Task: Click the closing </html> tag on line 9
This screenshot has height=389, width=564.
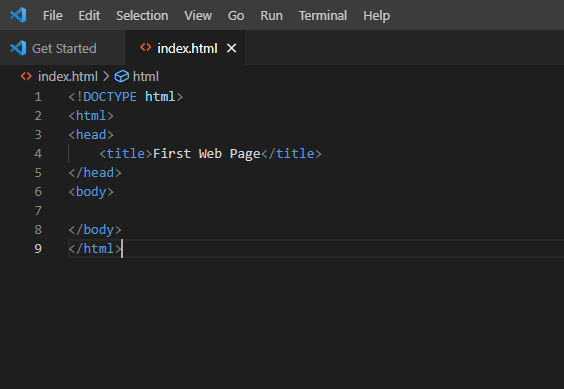Action: 95,249
